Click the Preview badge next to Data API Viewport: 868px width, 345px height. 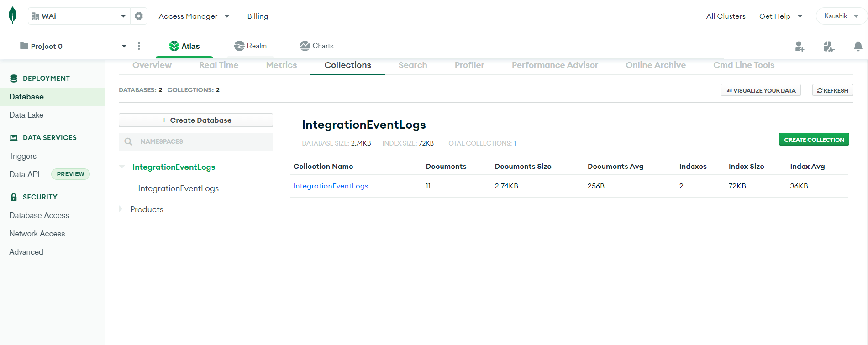tap(70, 174)
